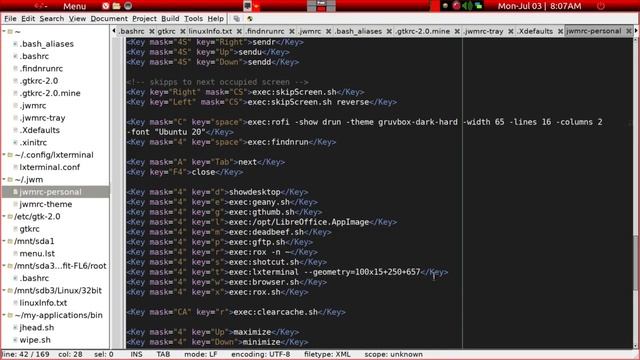Click the tab bar left scroll arrow
640x360 pixels.
point(114,31)
